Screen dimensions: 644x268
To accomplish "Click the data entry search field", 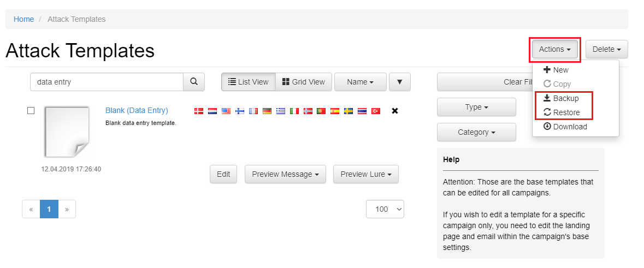I will click(x=107, y=82).
